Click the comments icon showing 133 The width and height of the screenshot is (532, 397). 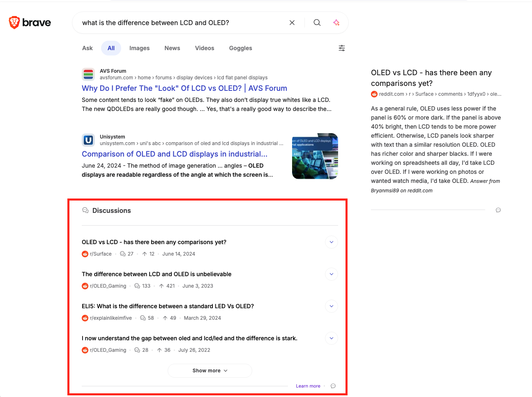(137, 286)
